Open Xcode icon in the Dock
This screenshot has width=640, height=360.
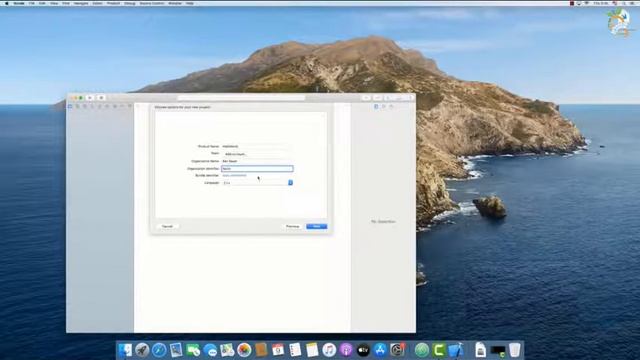tap(456, 350)
